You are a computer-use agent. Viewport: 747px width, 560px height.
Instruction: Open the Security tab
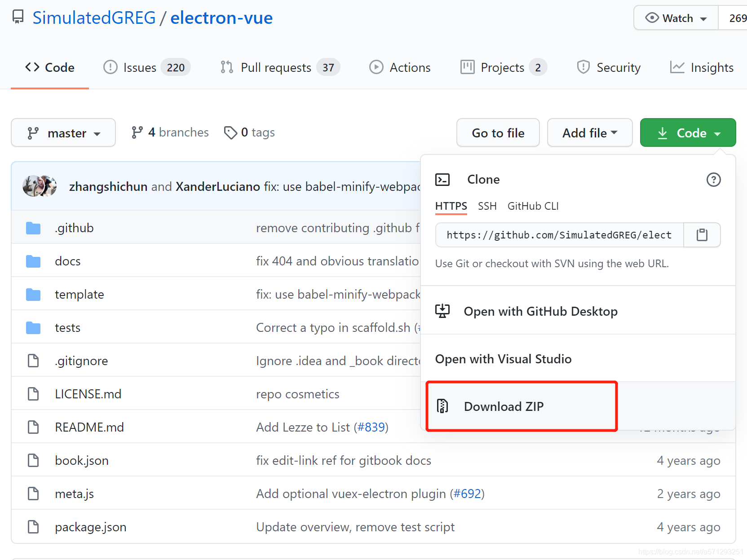point(609,67)
